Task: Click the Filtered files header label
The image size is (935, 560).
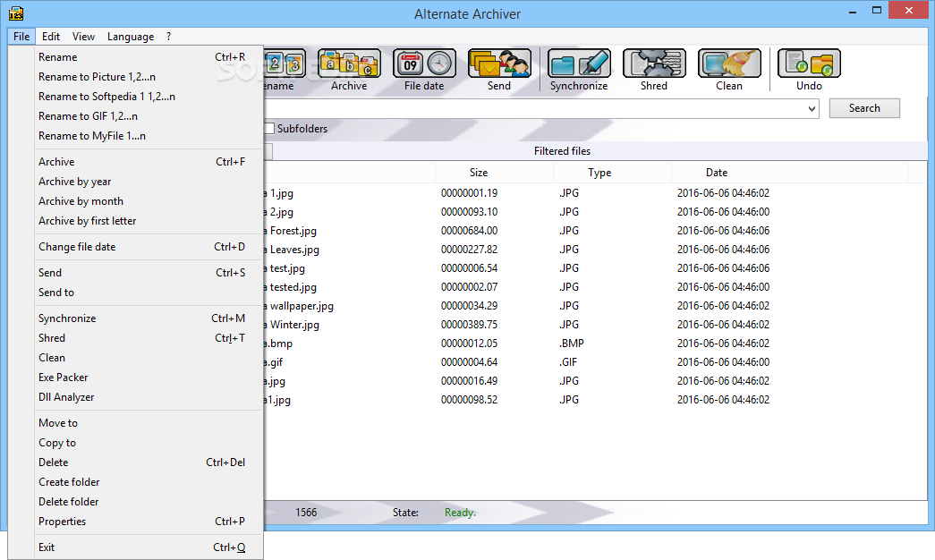Action: coord(562,151)
